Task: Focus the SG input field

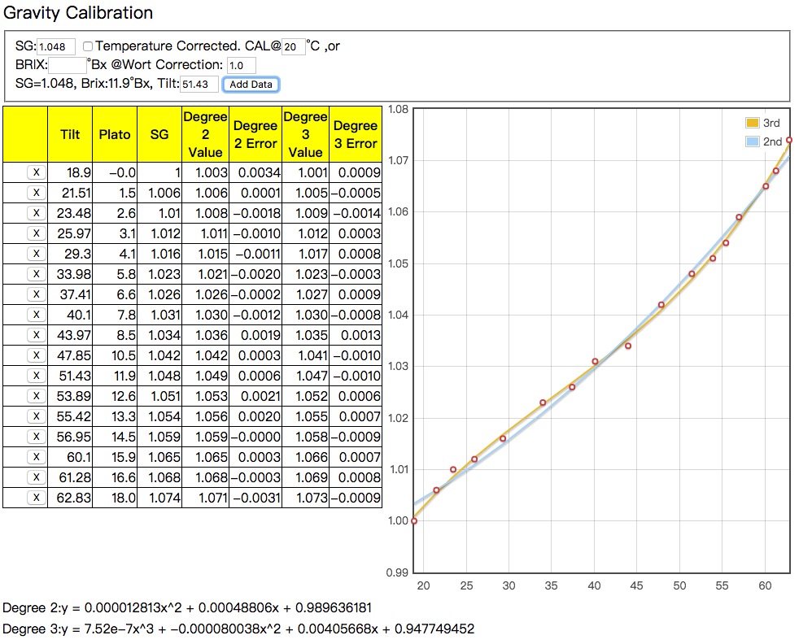Action: point(56,46)
